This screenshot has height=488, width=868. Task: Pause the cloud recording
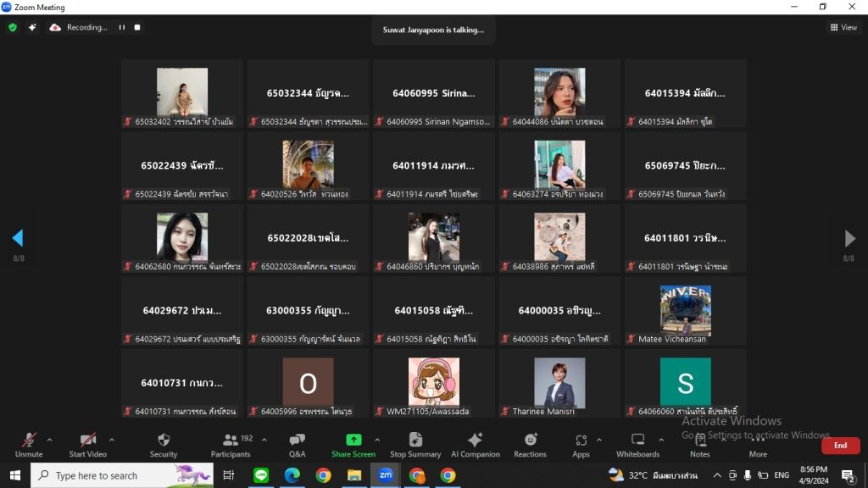122,27
